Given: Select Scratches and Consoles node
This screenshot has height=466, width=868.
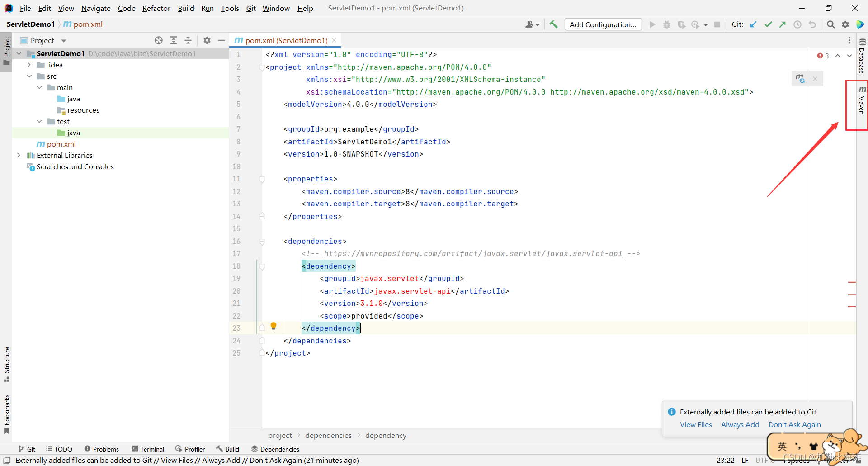Looking at the screenshot, I should [x=75, y=166].
